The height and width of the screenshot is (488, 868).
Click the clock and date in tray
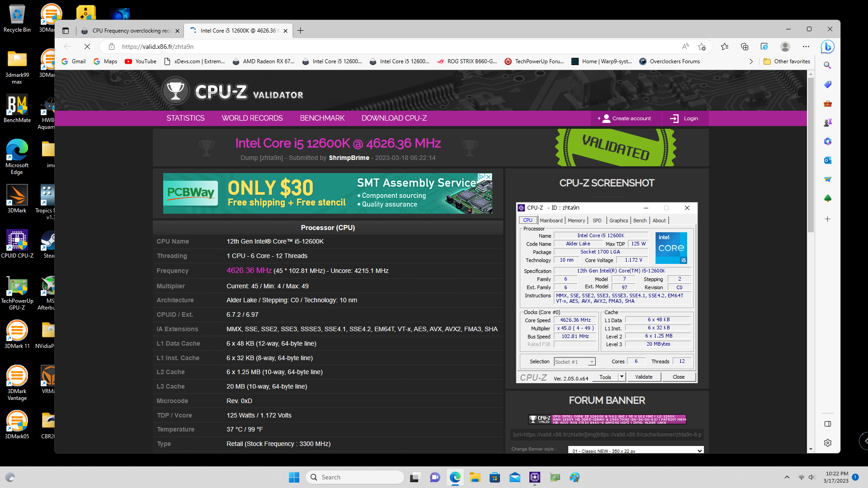click(836, 477)
